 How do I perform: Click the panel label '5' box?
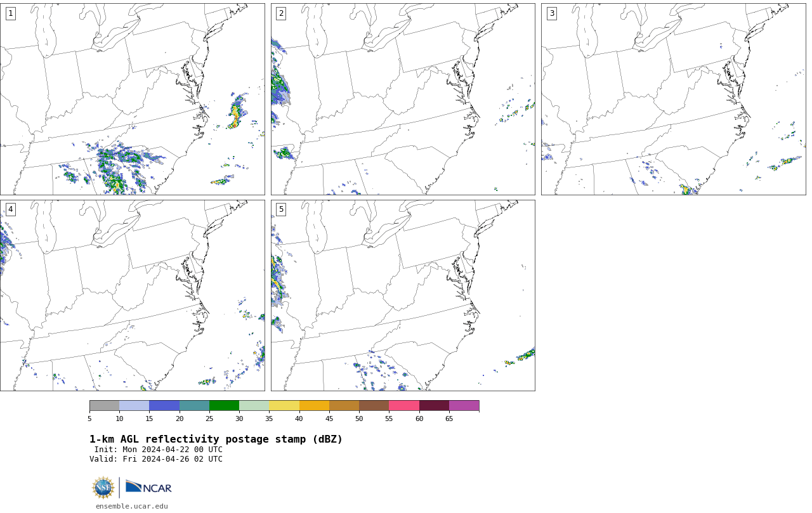tap(281, 209)
